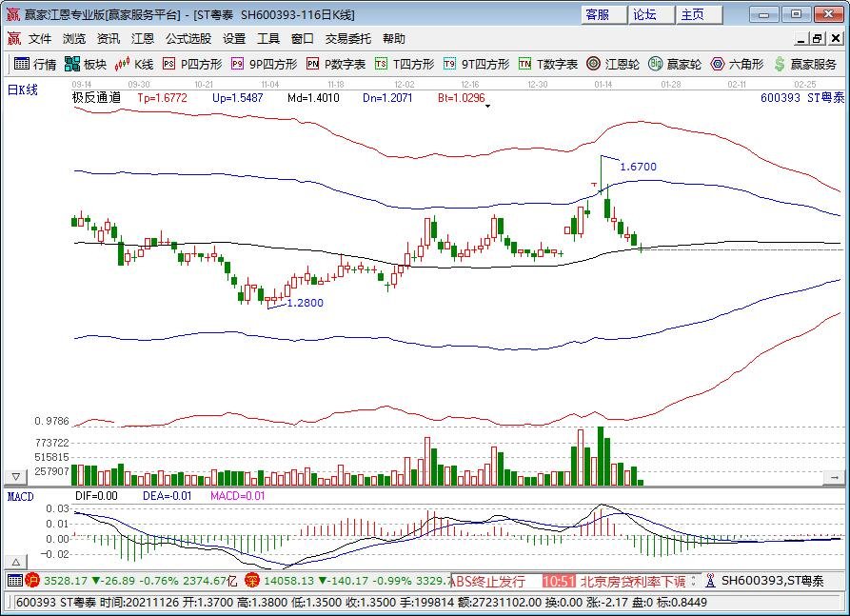850x616 pixels.
Task: Open the T四方形 tool
Action: (405, 64)
